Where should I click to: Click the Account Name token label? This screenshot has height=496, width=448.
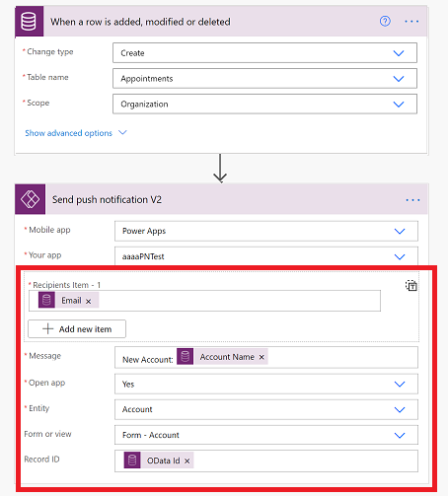click(x=227, y=357)
